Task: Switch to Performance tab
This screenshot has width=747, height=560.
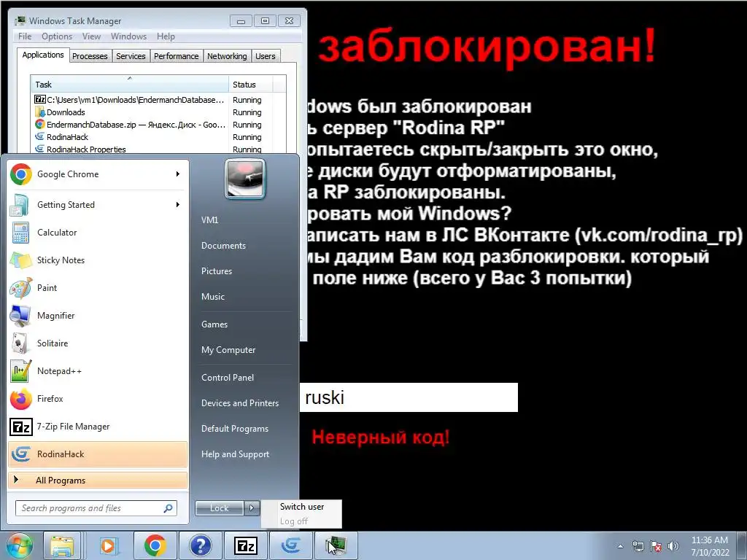Action: point(176,56)
